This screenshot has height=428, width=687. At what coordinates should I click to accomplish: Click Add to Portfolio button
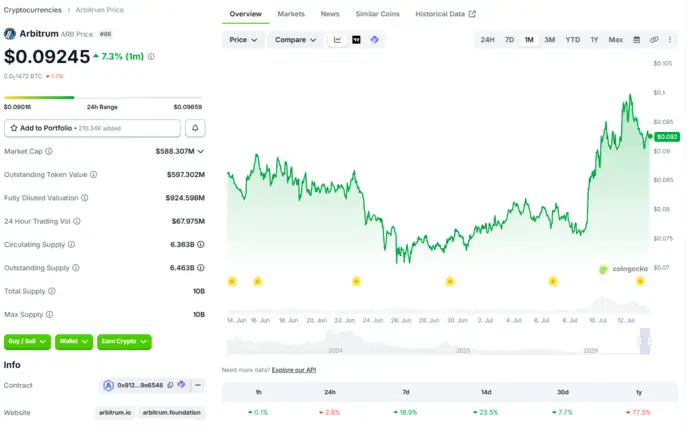pyautogui.click(x=92, y=128)
